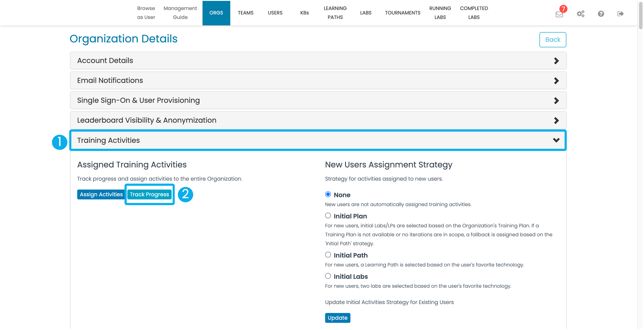Expand Single Sign-On & User Provisioning
The height and width of the screenshot is (330, 644).
(x=318, y=100)
